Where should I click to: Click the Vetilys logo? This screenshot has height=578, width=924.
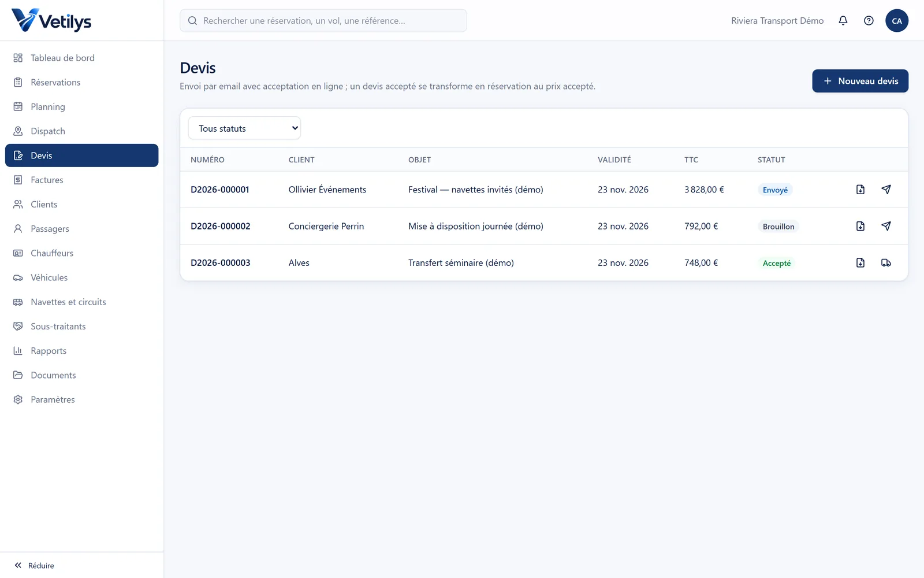click(x=51, y=20)
